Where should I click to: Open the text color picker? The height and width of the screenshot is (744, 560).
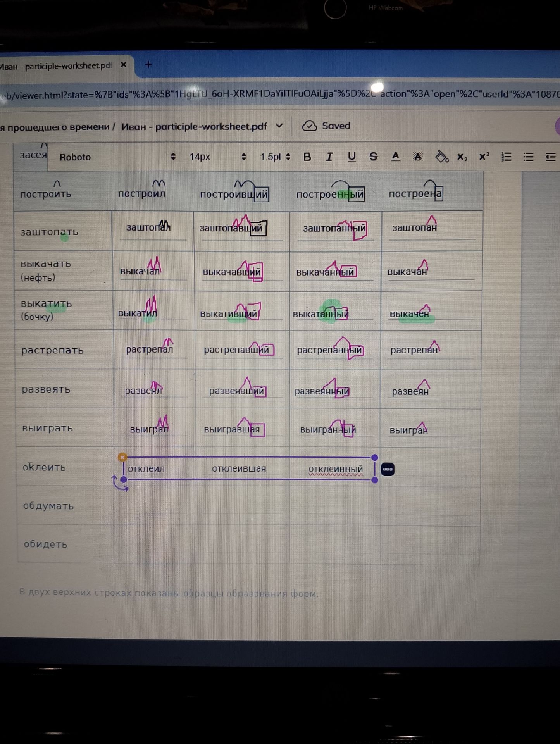[x=395, y=157]
